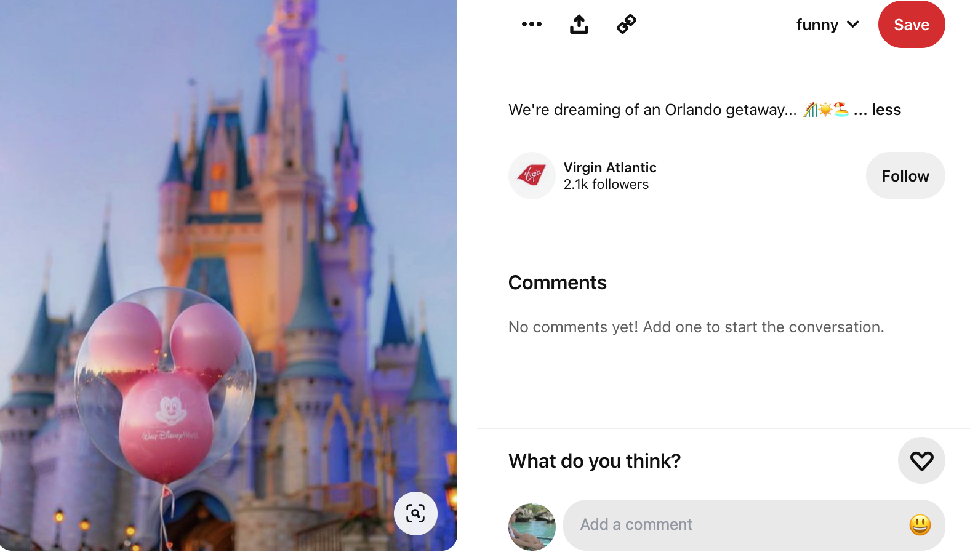React with the heart icon
The image size is (970, 560).
pyautogui.click(x=921, y=460)
